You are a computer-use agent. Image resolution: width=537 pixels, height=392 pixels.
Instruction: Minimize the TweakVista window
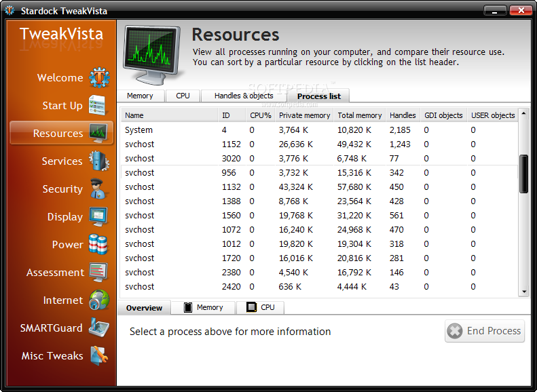(x=495, y=11)
